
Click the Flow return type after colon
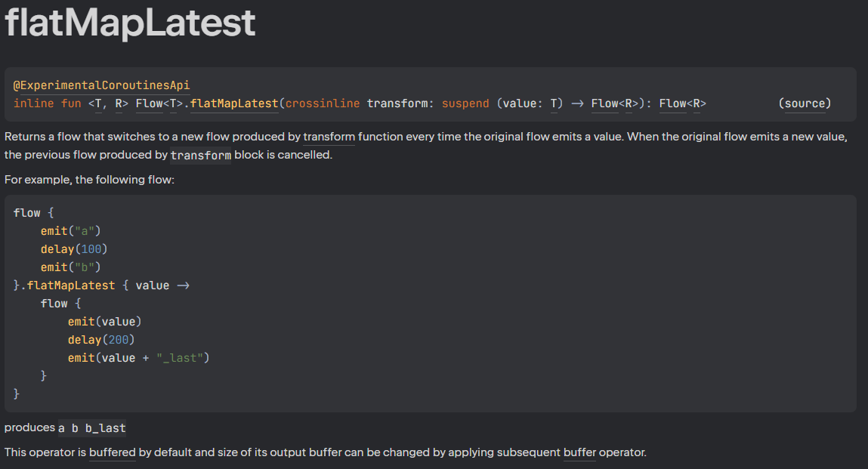tap(672, 103)
